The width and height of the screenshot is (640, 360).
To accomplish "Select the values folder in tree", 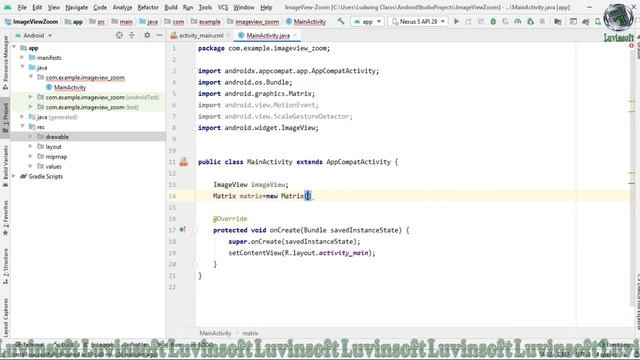I will click(53, 166).
